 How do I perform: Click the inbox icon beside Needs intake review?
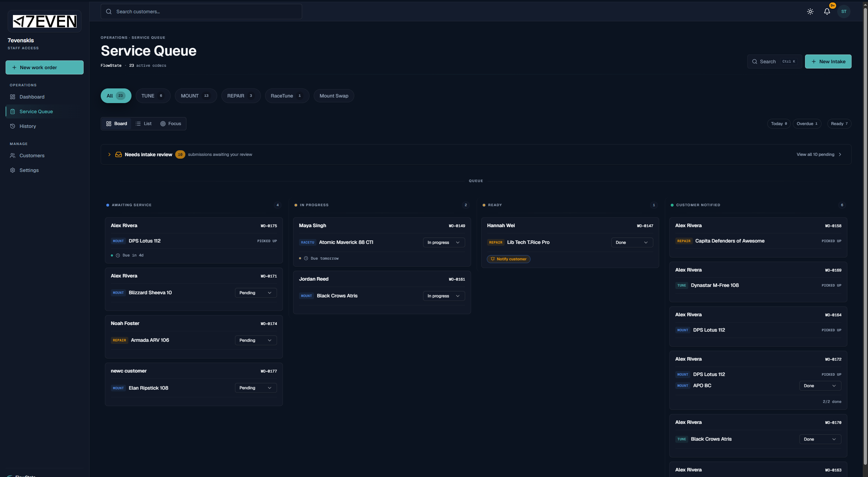point(119,154)
